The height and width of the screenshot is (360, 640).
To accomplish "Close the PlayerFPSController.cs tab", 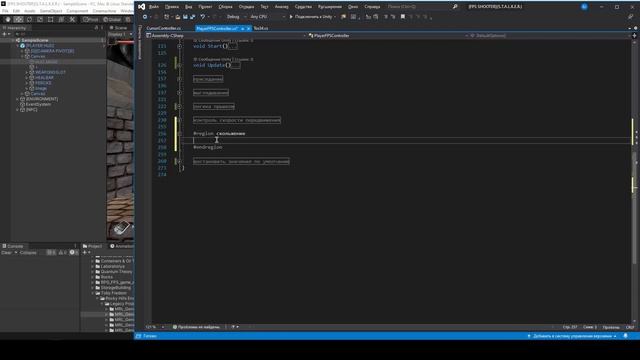I will point(248,29).
